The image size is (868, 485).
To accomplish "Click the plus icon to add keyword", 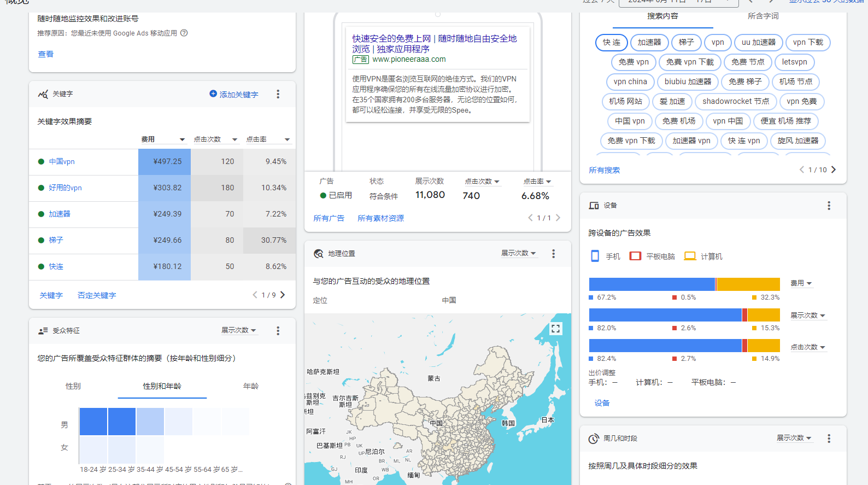I will [x=213, y=94].
